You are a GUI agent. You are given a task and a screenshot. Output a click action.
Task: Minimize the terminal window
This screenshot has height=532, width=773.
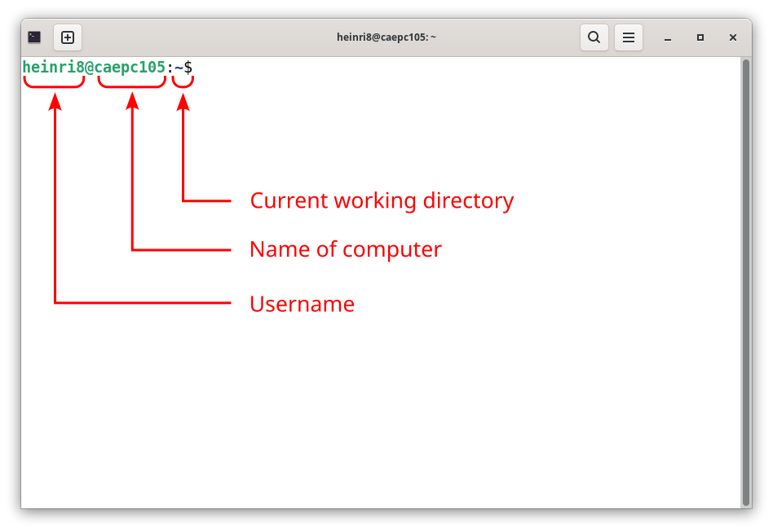pos(668,37)
